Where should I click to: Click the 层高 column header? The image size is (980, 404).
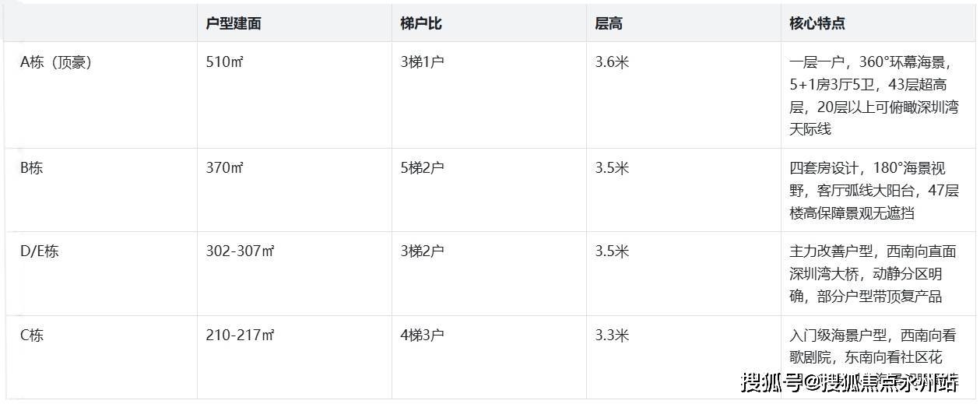[x=609, y=23]
